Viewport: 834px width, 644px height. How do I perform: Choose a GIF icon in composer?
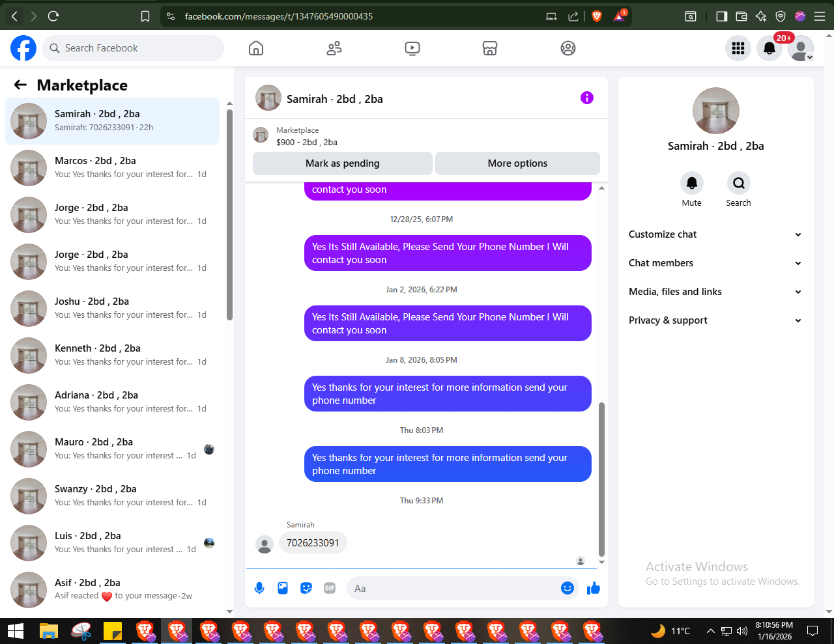click(x=330, y=588)
